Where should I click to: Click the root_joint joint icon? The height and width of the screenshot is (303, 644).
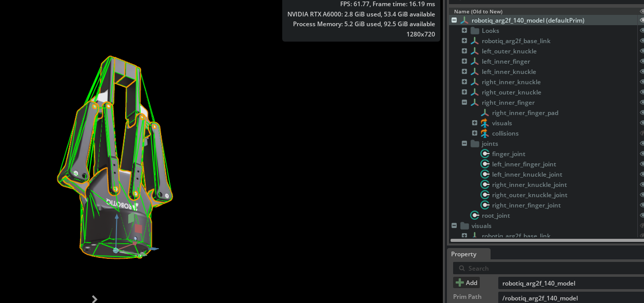pyautogui.click(x=475, y=216)
